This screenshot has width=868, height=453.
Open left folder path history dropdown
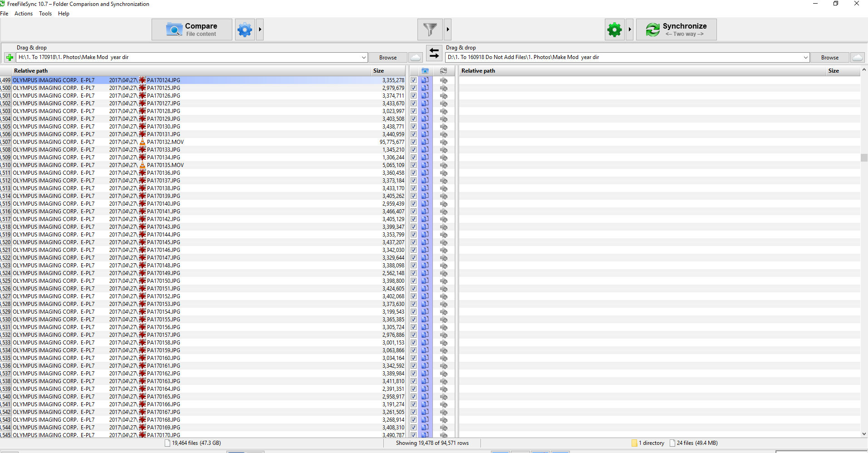click(363, 58)
